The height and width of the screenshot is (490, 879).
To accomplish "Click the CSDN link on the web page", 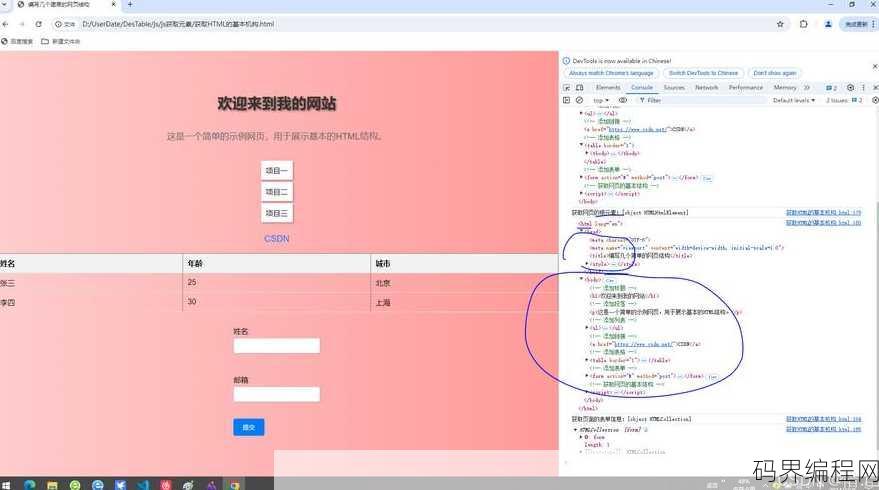I will coord(276,239).
